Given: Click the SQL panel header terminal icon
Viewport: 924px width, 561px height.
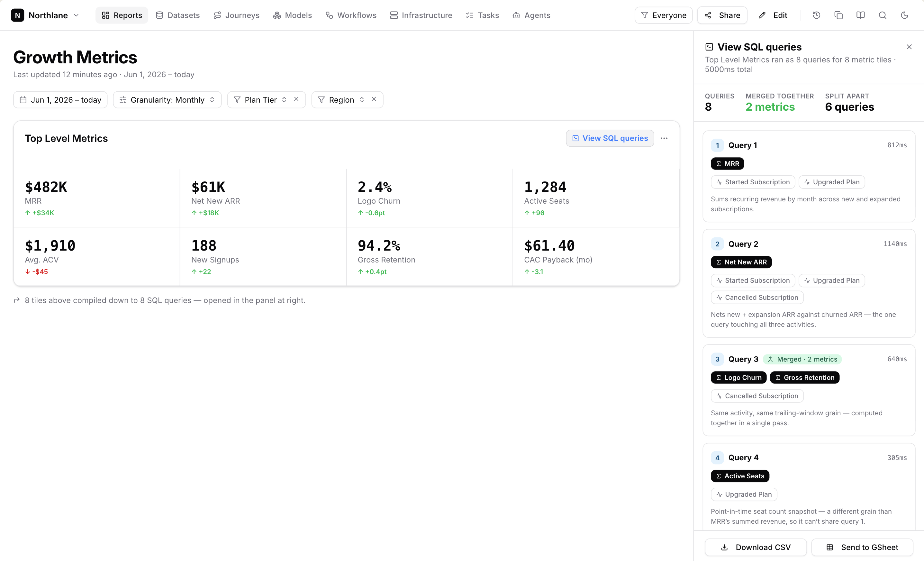Looking at the screenshot, I should 709,47.
